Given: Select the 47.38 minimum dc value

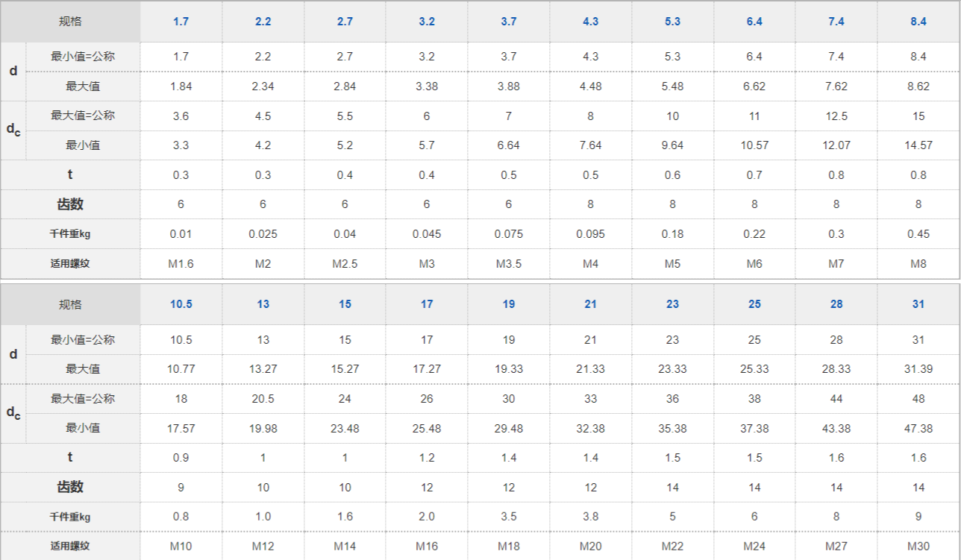Looking at the screenshot, I should [x=918, y=429].
